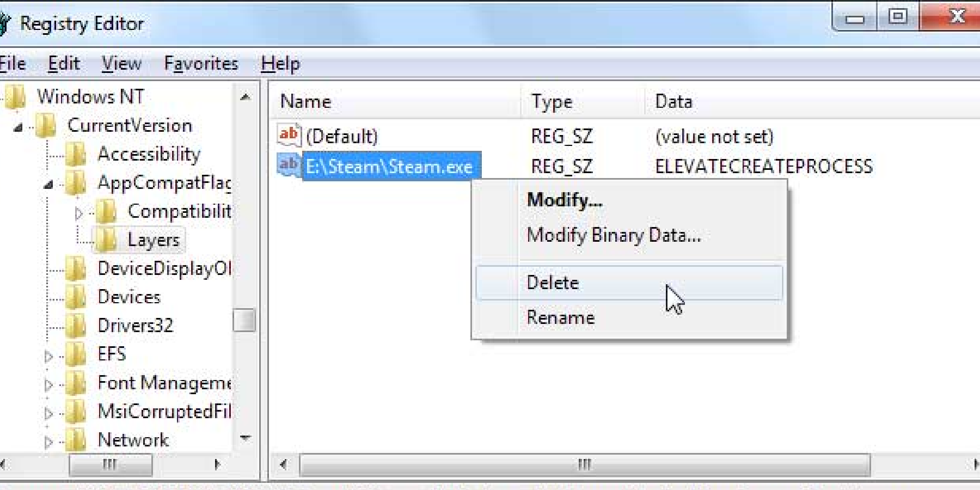Select the Drivers32 key label

point(135,326)
